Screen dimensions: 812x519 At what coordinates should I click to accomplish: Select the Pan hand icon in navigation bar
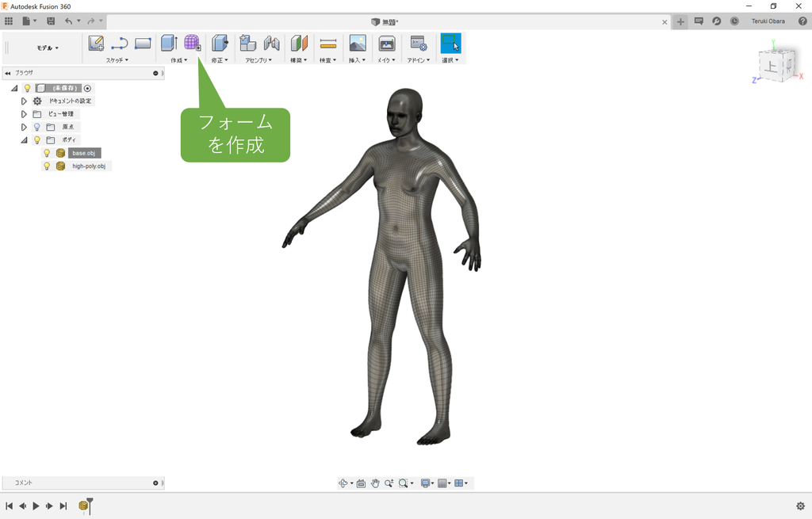coord(374,483)
